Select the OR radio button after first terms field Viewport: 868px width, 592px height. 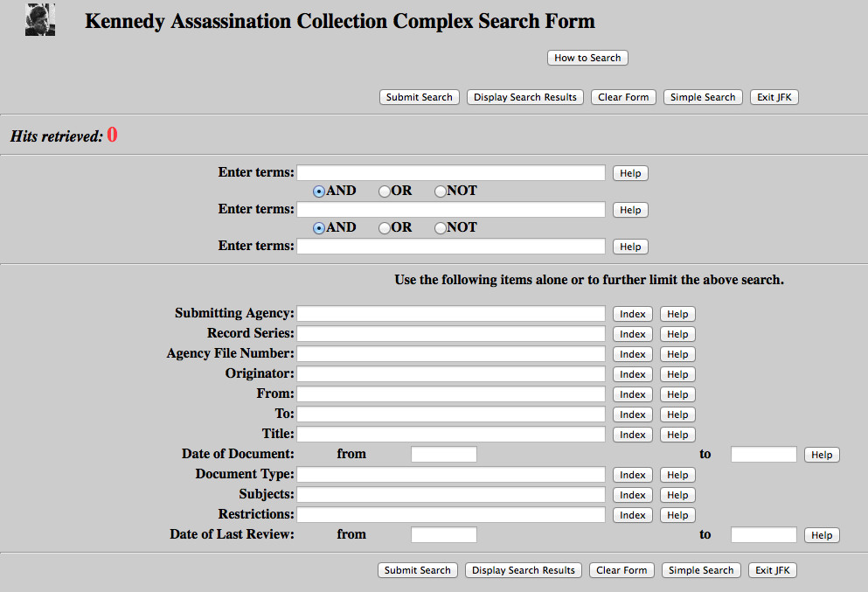385,191
